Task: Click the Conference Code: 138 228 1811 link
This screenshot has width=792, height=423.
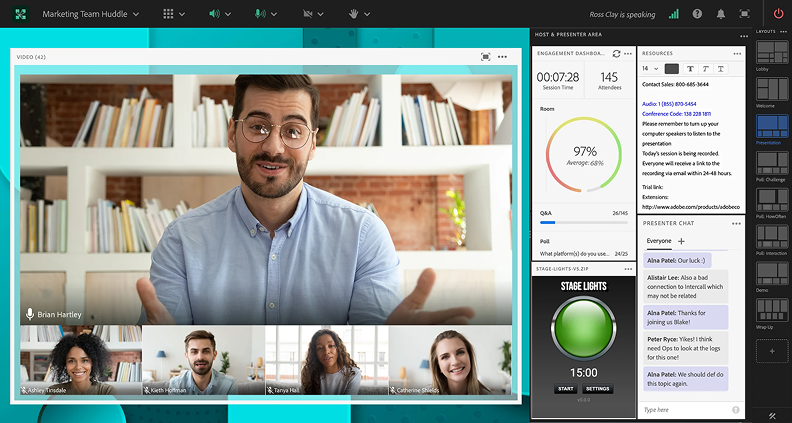Action: [x=676, y=114]
